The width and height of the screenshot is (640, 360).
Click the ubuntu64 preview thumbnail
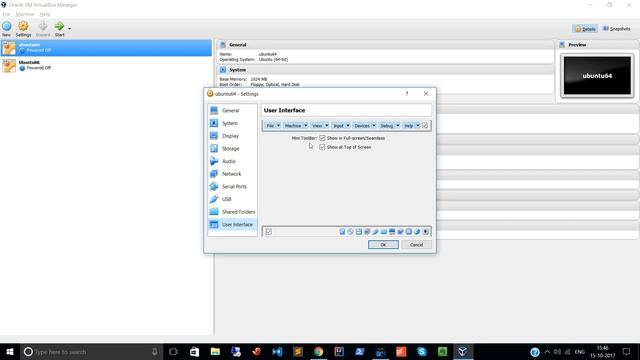pyautogui.click(x=597, y=76)
